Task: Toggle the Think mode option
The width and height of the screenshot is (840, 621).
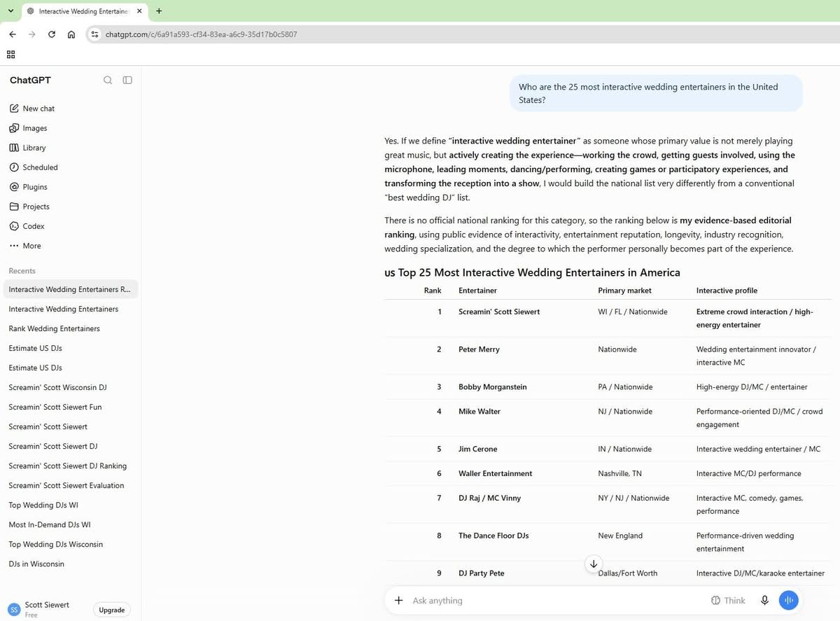Action: pyautogui.click(x=728, y=601)
